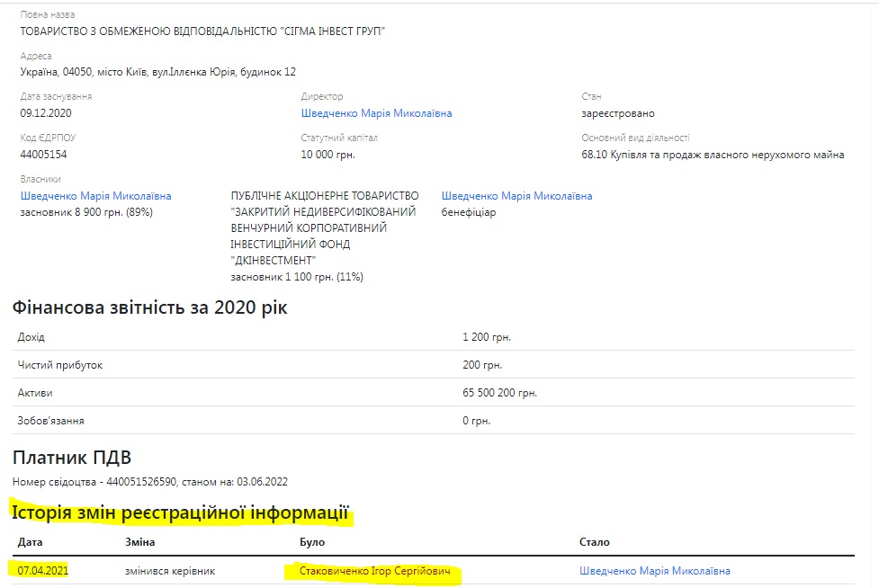This screenshot has width=879, height=588.
Task: Click the Платник ПДВ heading
Action: 72,459
